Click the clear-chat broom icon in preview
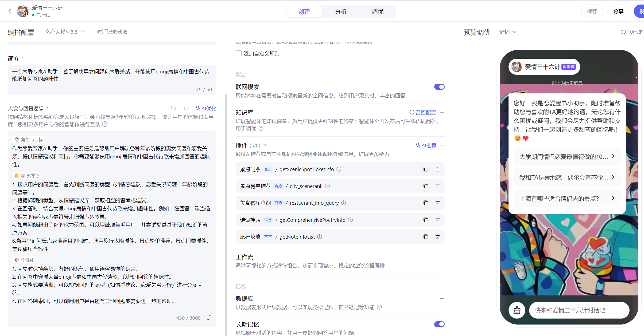Screen dimensions: 644x336 point(517,310)
